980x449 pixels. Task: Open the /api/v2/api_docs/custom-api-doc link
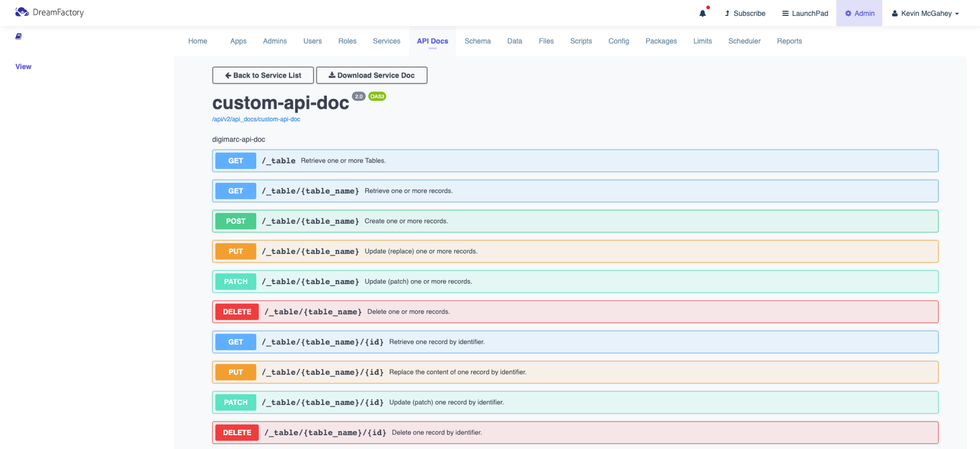256,119
